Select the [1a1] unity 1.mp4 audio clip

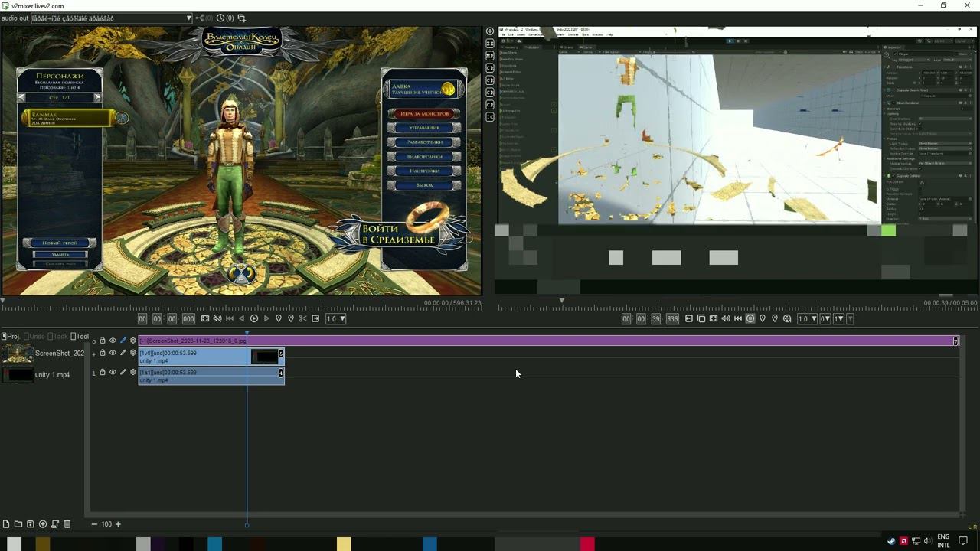(x=211, y=376)
